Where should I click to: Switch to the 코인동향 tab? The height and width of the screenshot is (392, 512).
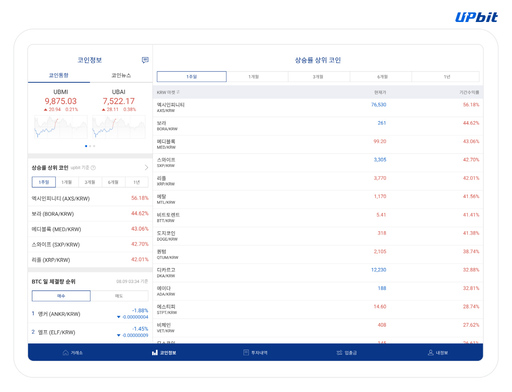click(59, 75)
